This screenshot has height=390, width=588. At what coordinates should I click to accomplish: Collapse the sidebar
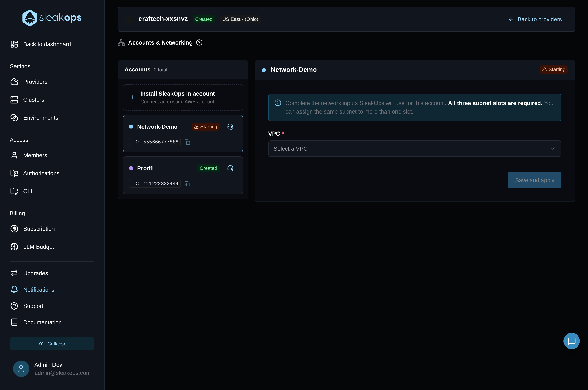[x=52, y=344]
